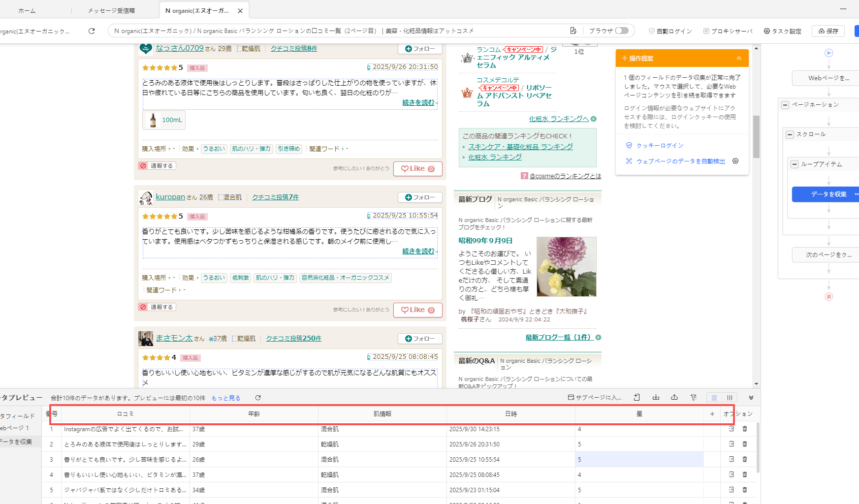
Task: Close the N organic task tab
Action: 240,10
